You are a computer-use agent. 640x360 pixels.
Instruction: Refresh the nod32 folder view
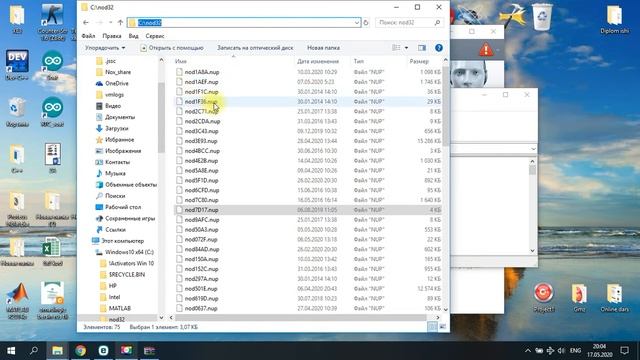click(x=366, y=22)
